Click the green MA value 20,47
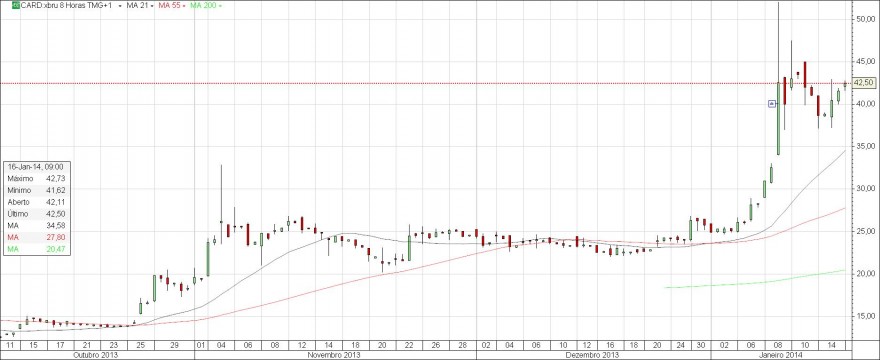This screenshot has height=360, width=880. pos(55,249)
